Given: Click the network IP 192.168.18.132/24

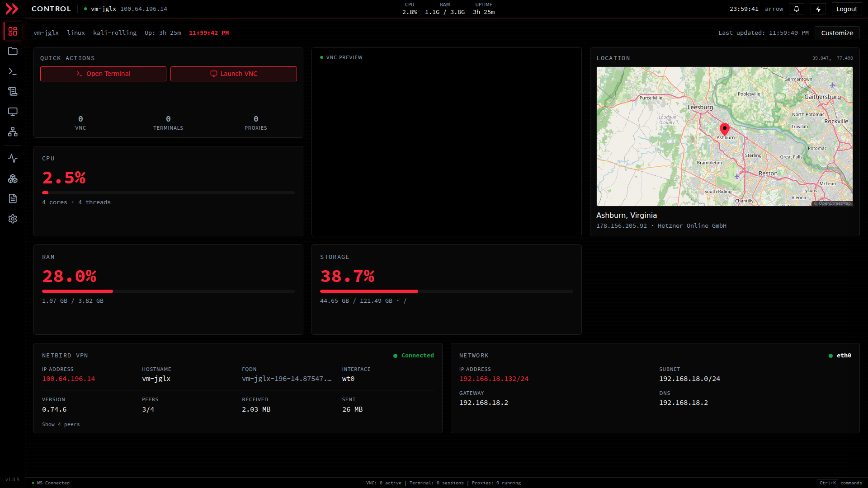Looking at the screenshot, I should (x=494, y=379).
